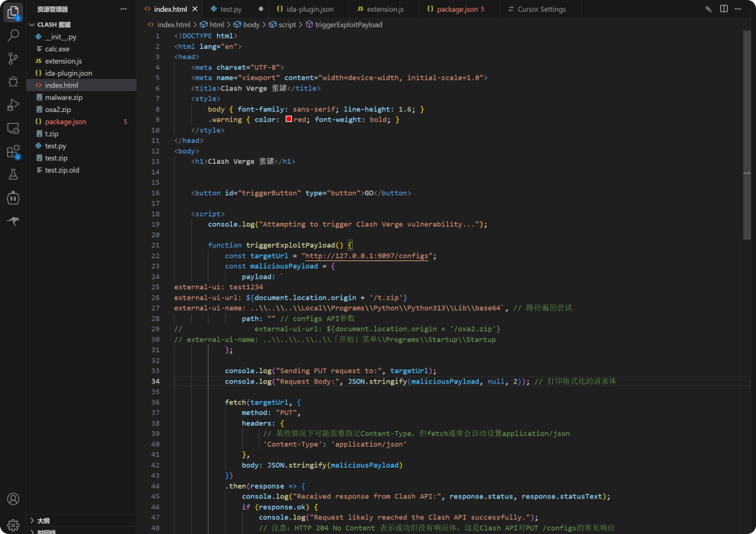The height and width of the screenshot is (534, 756).
Task: Click the editor vertical scrollbar
Action: click(746, 135)
